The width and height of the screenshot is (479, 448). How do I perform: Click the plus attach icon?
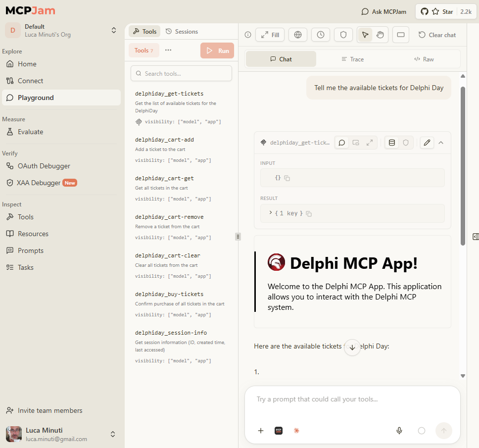pyautogui.click(x=261, y=431)
